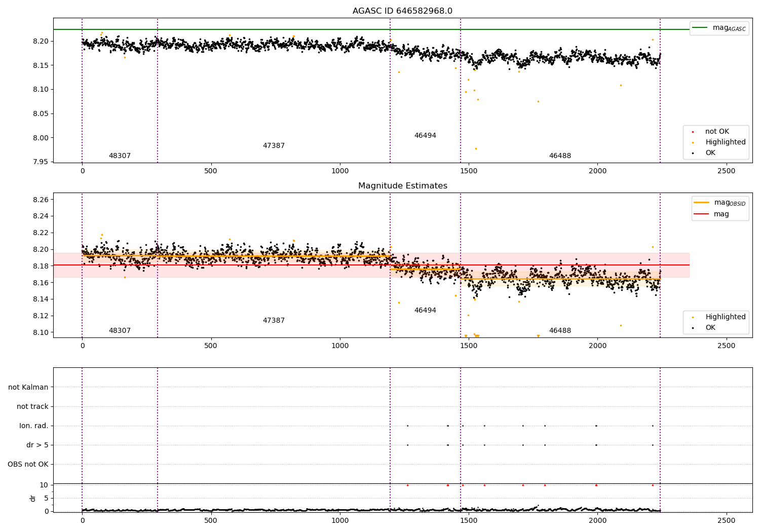Click the 'not track' row label

32,407
